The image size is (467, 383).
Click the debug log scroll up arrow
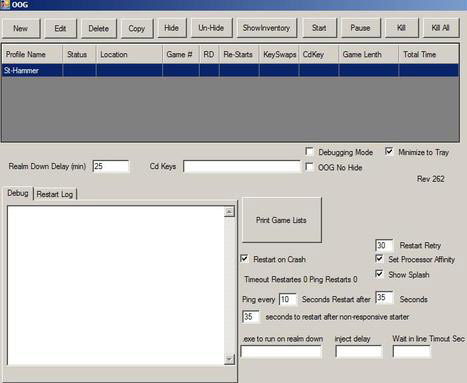tap(229, 212)
